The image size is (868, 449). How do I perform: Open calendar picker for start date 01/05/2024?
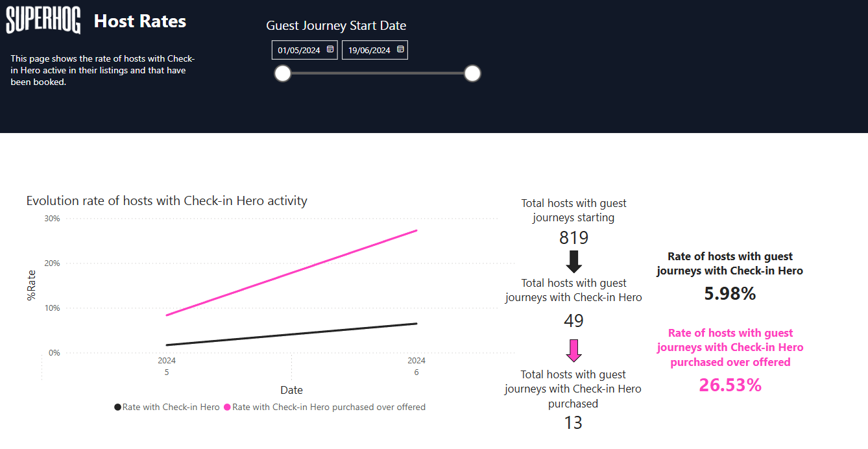[330, 49]
